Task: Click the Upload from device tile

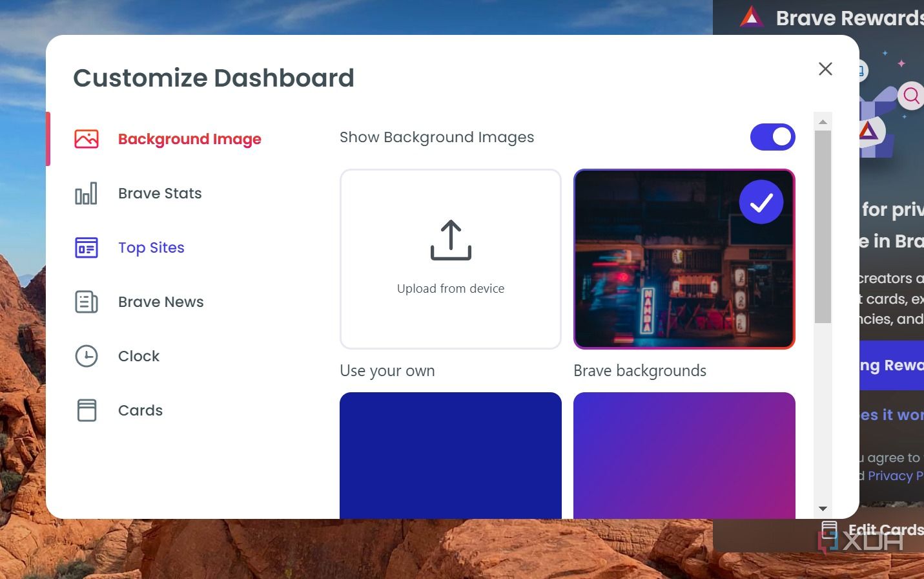Action: tap(451, 259)
